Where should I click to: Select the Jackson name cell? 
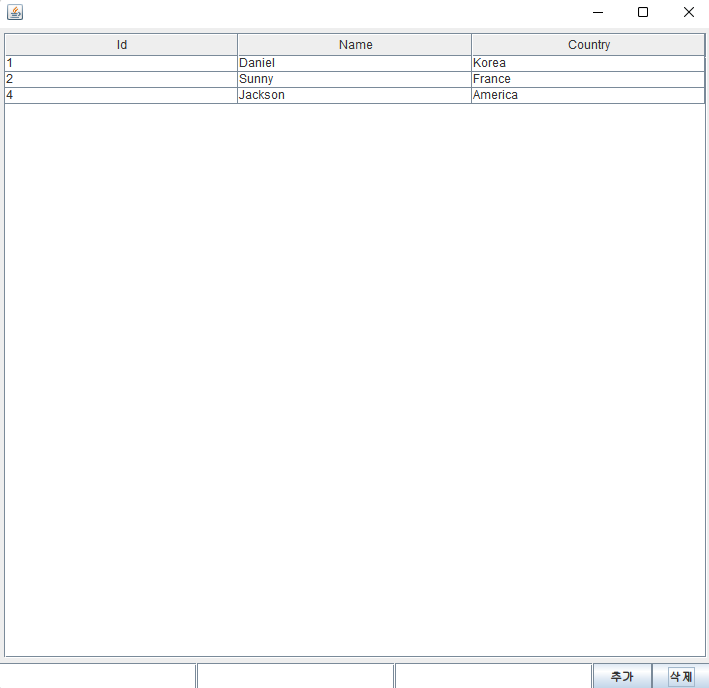click(x=354, y=95)
